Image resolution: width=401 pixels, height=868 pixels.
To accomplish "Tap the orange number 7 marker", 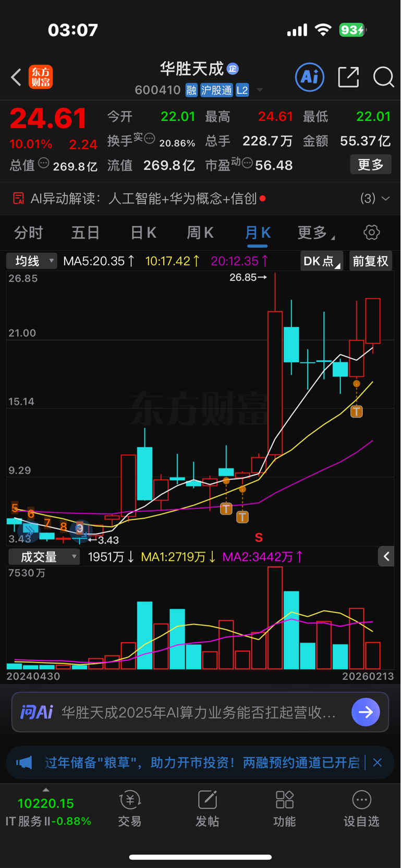I will (x=47, y=523).
